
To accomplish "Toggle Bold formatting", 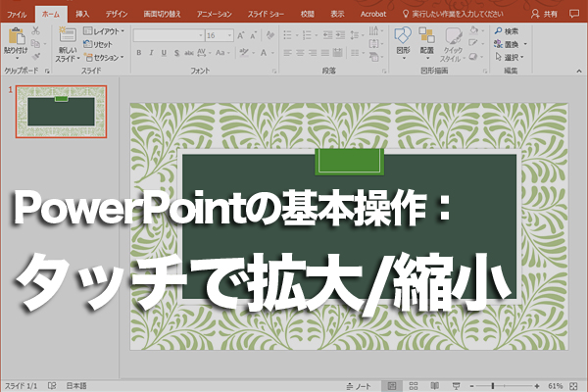I will [139, 53].
